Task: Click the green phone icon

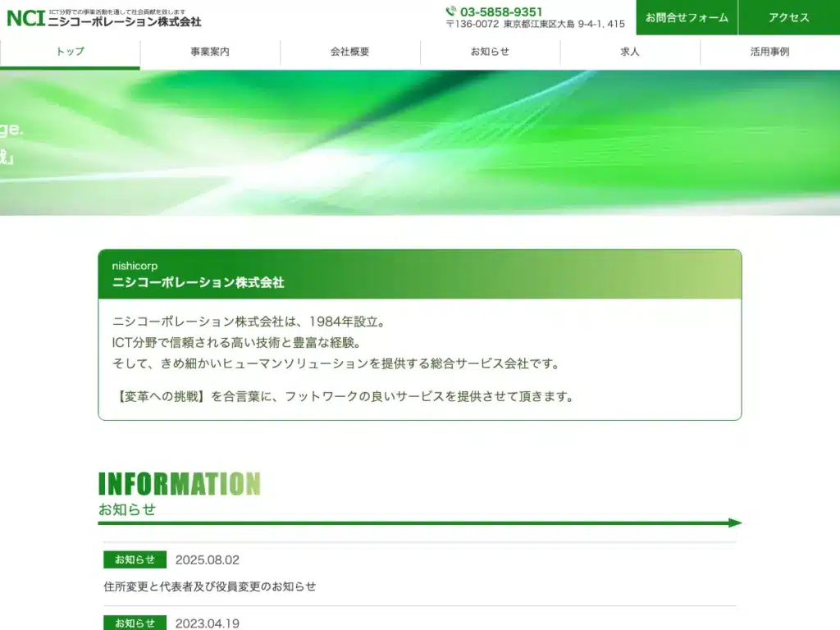Action: [x=451, y=11]
